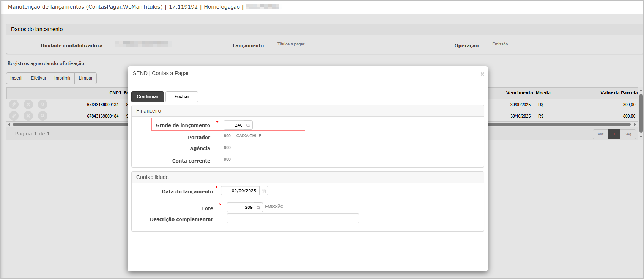Click the Descrição complementar text field
Viewport: 644px width, 279px height.
(x=293, y=218)
